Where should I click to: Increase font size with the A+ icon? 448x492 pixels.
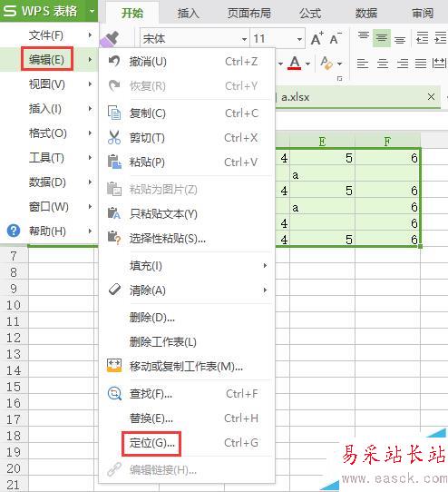(317, 39)
